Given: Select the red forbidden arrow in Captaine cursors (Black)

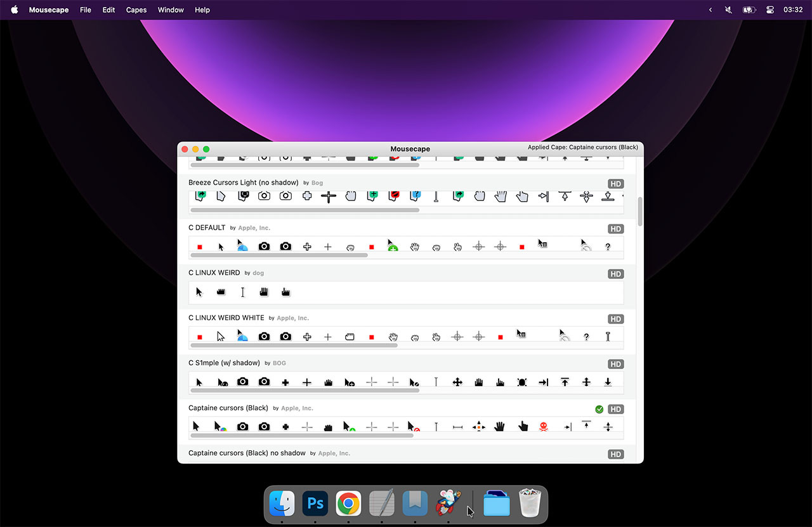Looking at the screenshot, I should (413, 427).
